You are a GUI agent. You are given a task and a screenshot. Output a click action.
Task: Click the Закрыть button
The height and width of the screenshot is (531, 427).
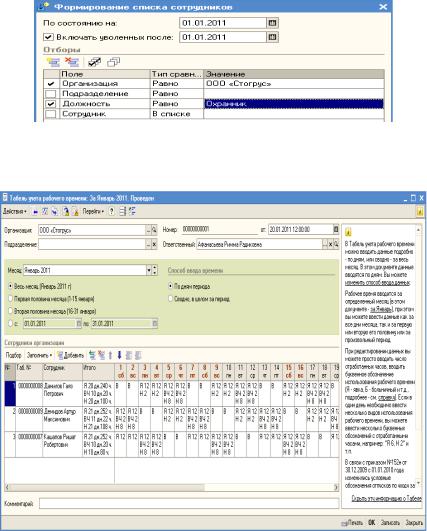point(414,523)
